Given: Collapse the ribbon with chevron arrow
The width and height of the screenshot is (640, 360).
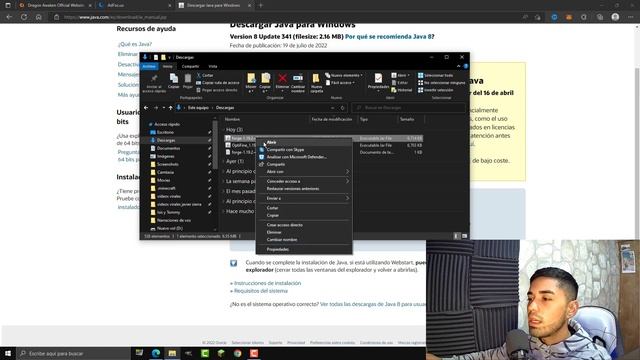Looking at the screenshot, I should (458, 66).
